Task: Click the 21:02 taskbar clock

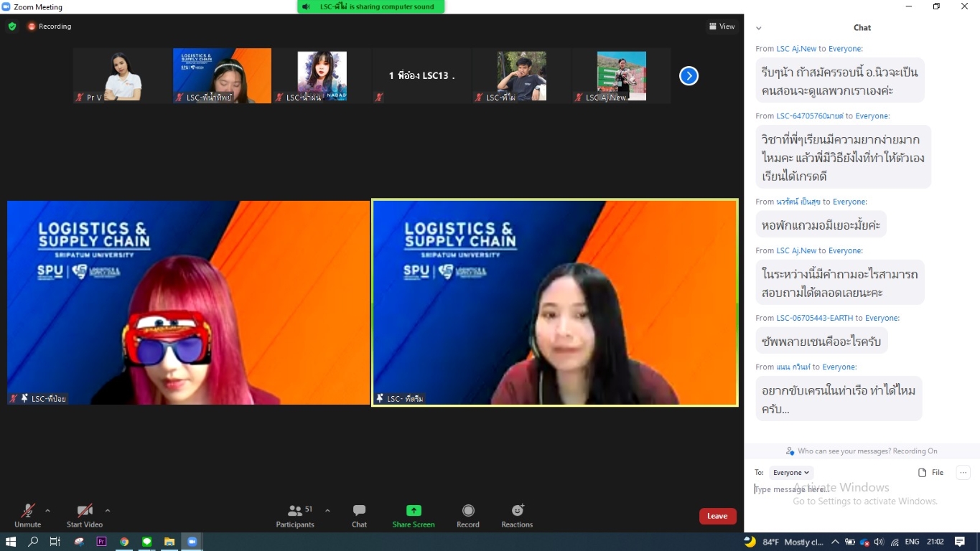Action: point(935,542)
